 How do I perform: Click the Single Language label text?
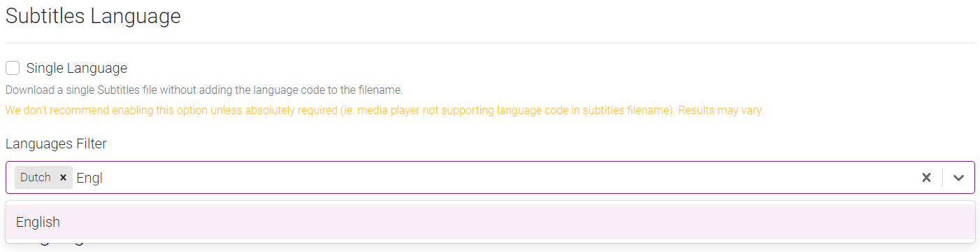(x=77, y=68)
